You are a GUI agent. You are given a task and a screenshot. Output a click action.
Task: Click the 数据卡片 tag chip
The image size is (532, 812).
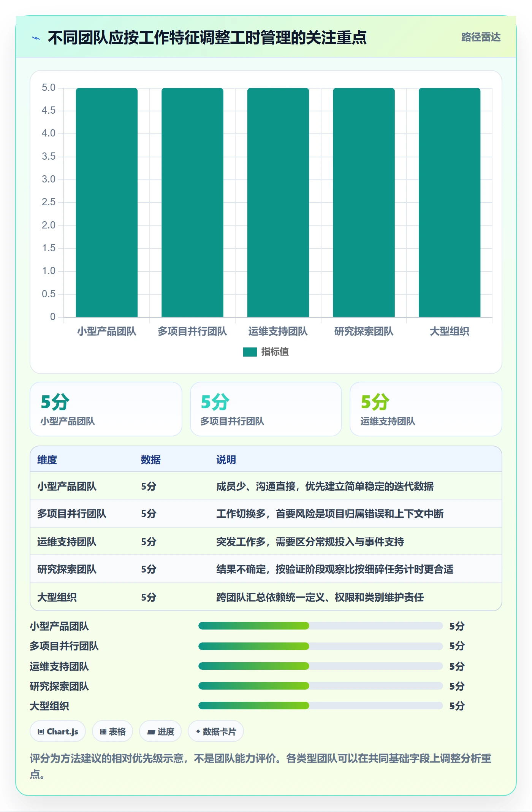[216, 731]
